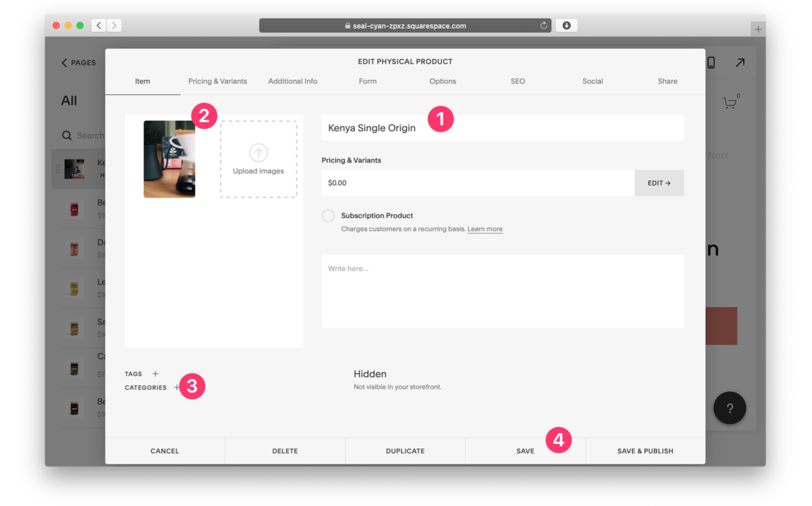Image resolution: width=812 pixels, height=506 pixels.
Task: Open the Hidden visibility status selector
Action: [370, 374]
